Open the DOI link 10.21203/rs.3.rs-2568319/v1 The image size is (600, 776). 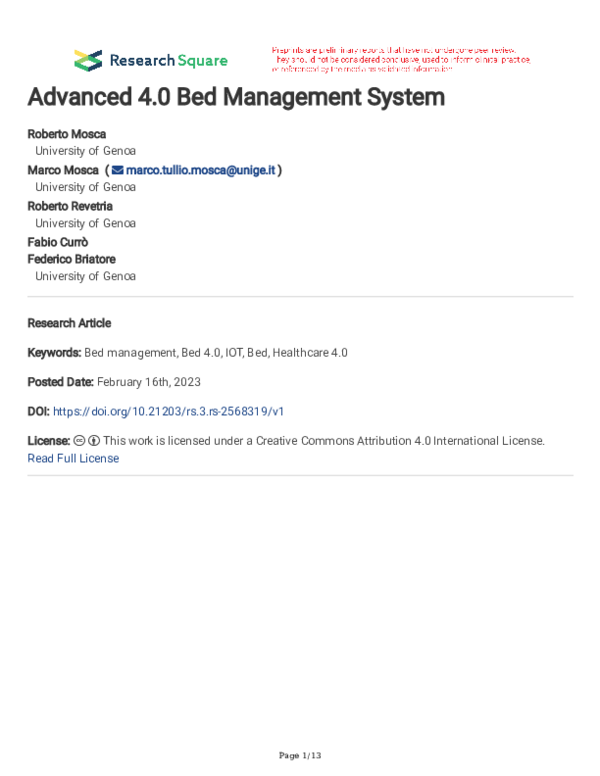click(168, 411)
